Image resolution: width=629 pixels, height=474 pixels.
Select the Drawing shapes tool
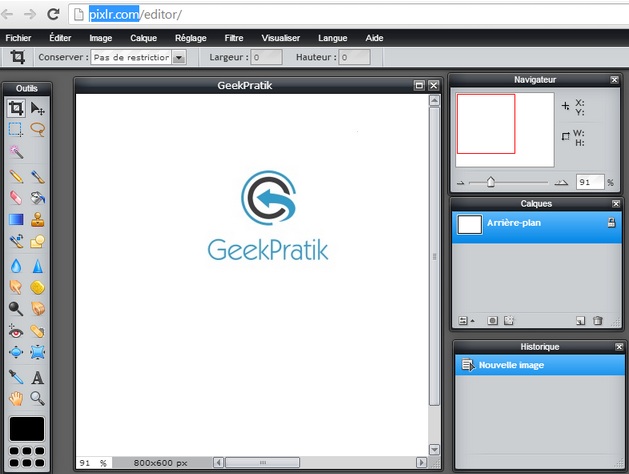(38, 241)
